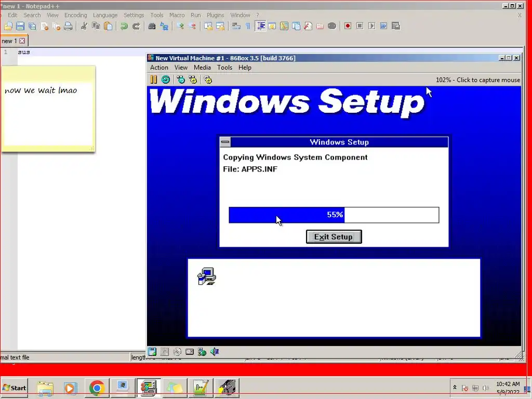The image size is (532, 399).
Task: Open Replace dialog via toolbar icon
Action: (164, 26)
